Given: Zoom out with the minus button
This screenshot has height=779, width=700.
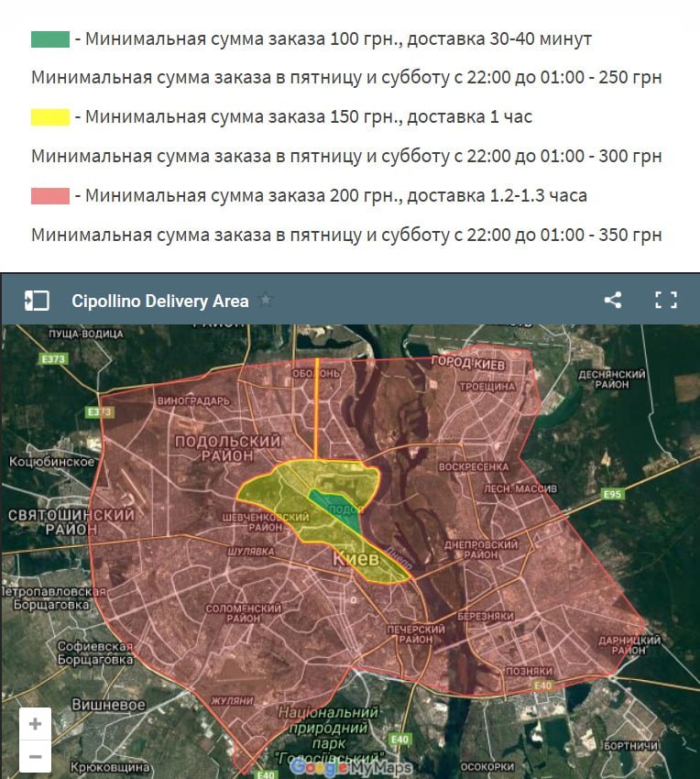Looking at the screenshot, I should pyautogui.click(x=35, y=757).
